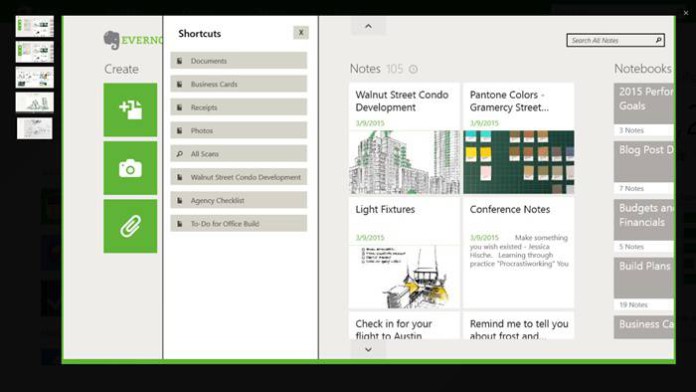This screenshot has width=696, height=392.
Task: Open the Documents shortcut
Action: [x=238, y=60]
